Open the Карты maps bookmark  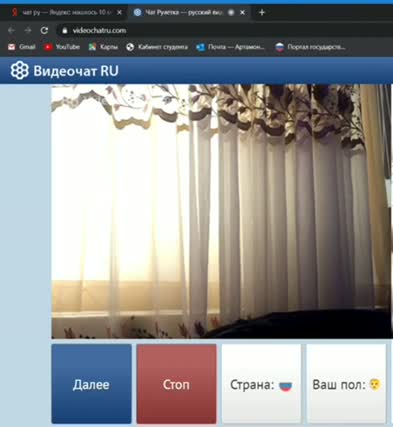pyautogui.click(x=103, y=47)
